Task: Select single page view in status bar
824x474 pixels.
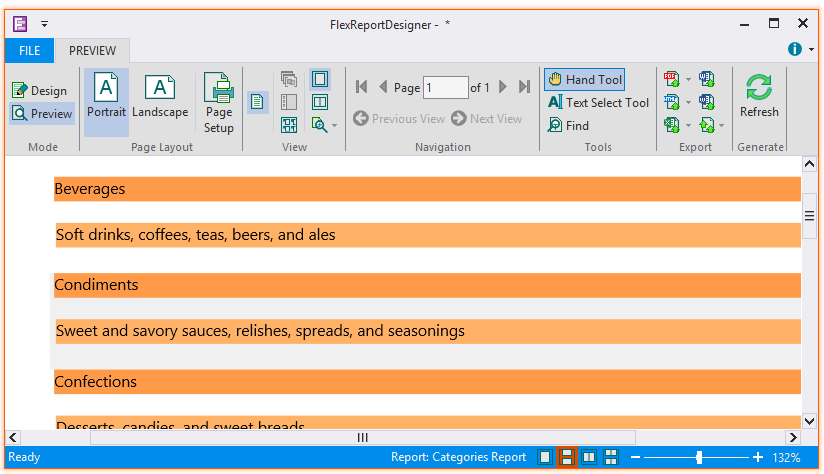Action: pyautogui.click(x=544, y=457)
